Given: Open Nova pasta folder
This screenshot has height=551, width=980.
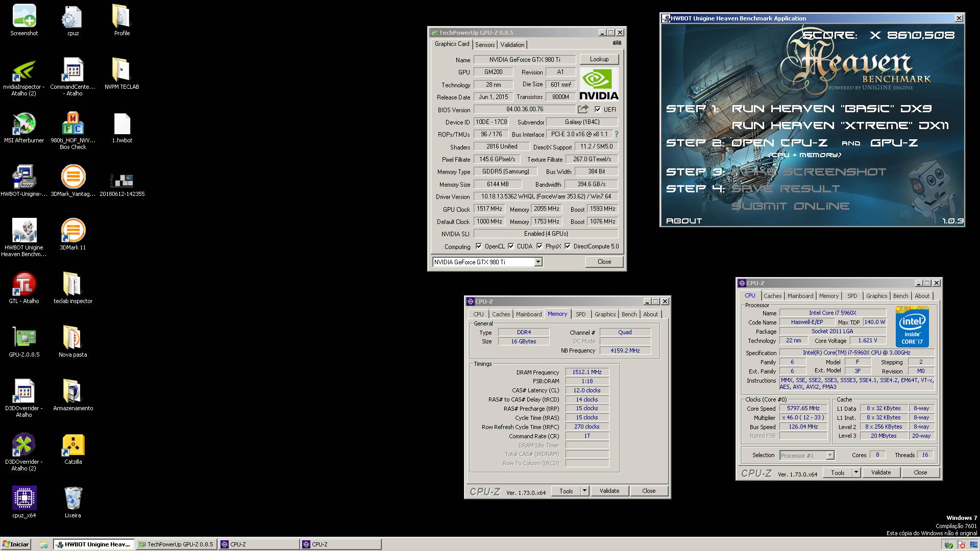Looking at the screenshot, I should click(x=73, y=342).
